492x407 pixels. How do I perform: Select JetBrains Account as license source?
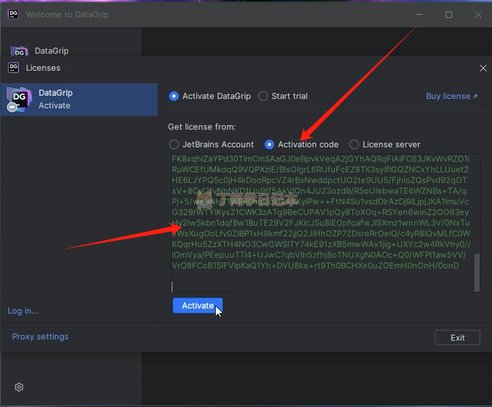tap(174, 144)
